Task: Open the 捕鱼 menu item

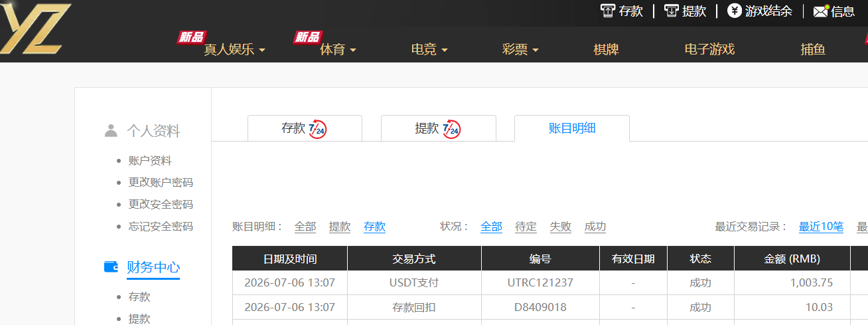Action: point(813,49)
